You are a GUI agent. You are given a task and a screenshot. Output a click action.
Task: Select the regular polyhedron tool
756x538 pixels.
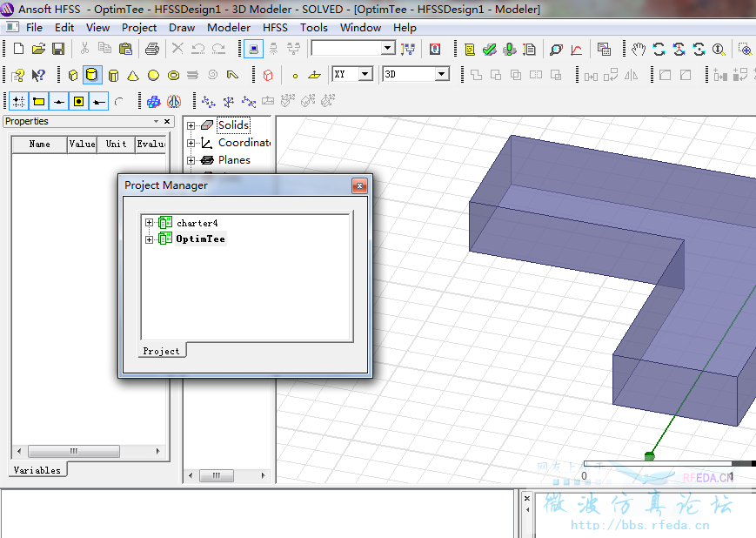(113, 75)
